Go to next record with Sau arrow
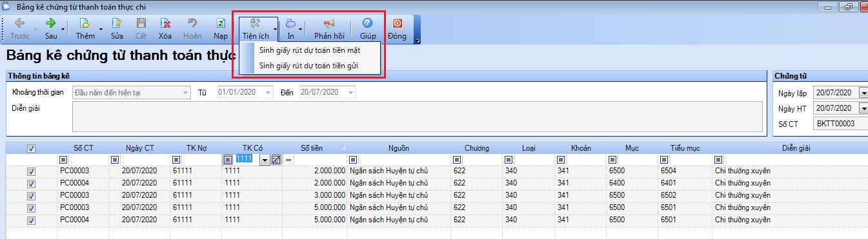Viewport: 868px width, 239px height. pos(51,23)
